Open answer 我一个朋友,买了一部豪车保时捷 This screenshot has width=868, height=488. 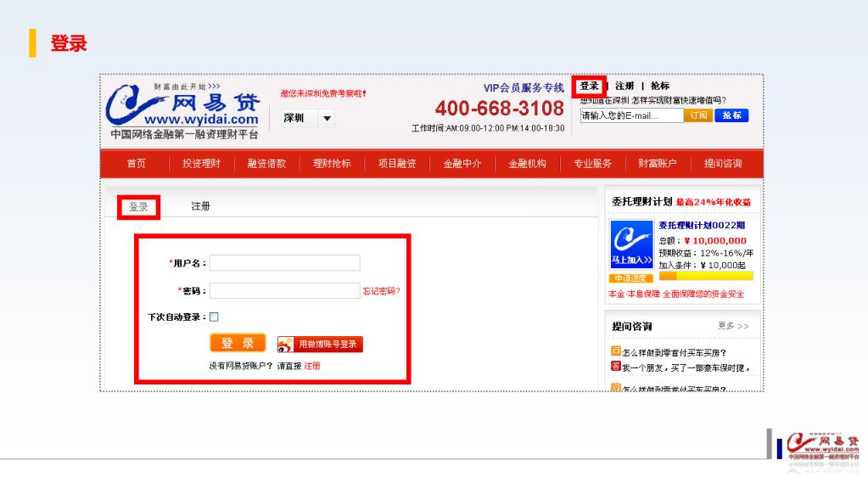pos(686,367)
